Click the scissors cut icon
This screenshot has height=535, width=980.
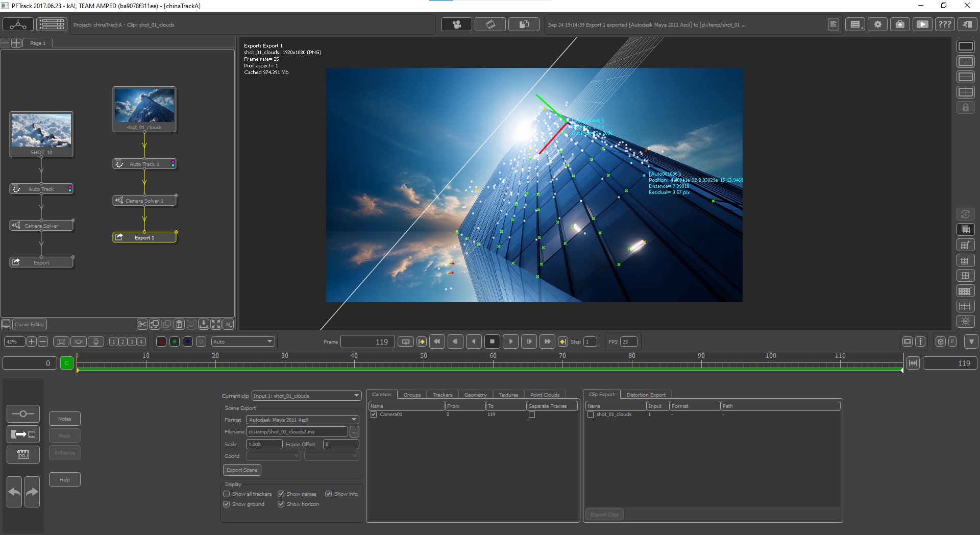(x=142, y=324)
